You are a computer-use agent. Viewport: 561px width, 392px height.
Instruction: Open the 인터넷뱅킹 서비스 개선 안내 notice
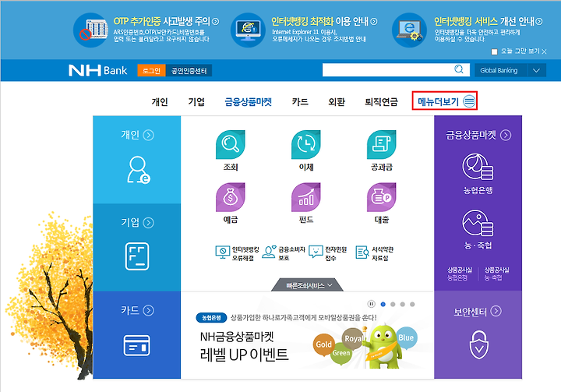coord(489,22)
